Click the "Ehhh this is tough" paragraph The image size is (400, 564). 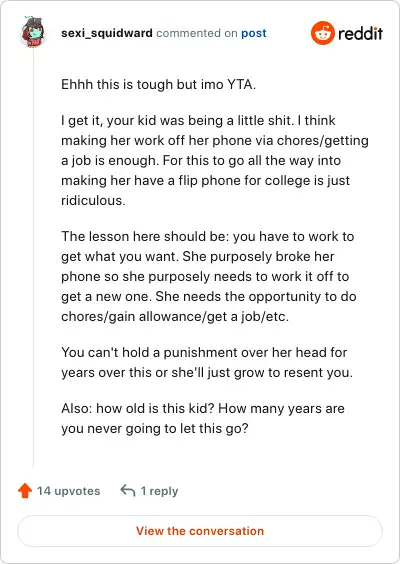coord(158,85)
